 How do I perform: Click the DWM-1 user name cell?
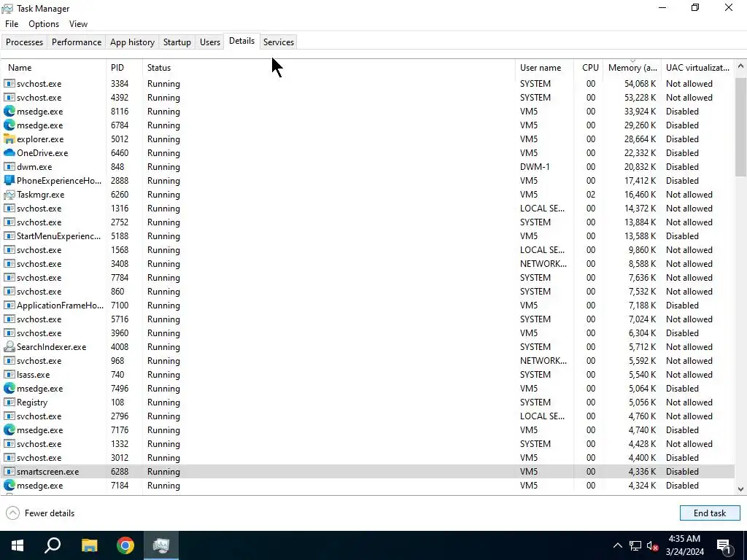click(x=535, y=167)
